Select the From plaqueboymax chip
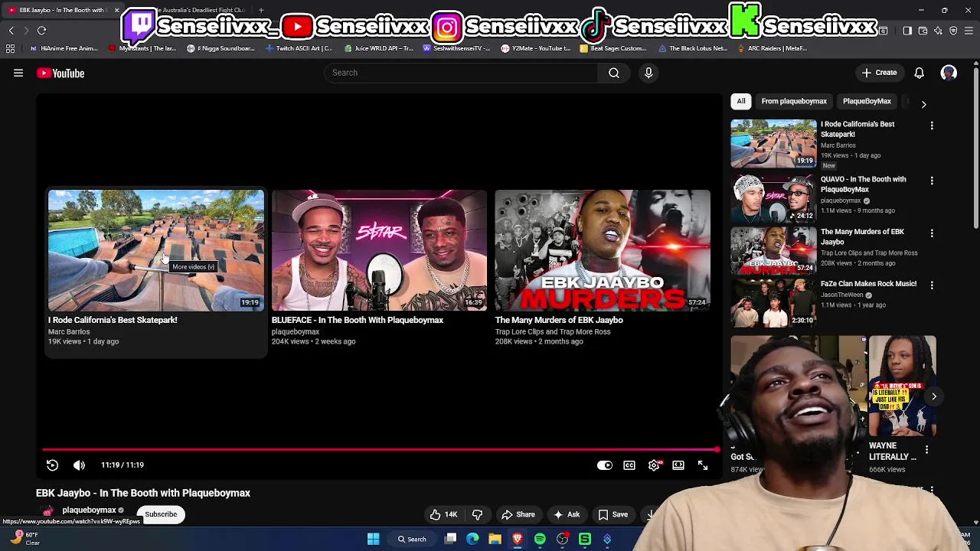Screen dimensions: 980x551 [x=794, y=101]
